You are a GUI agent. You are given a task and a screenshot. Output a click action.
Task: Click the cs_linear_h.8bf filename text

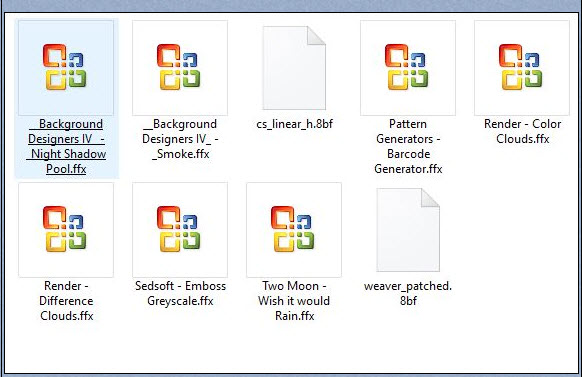294,124
